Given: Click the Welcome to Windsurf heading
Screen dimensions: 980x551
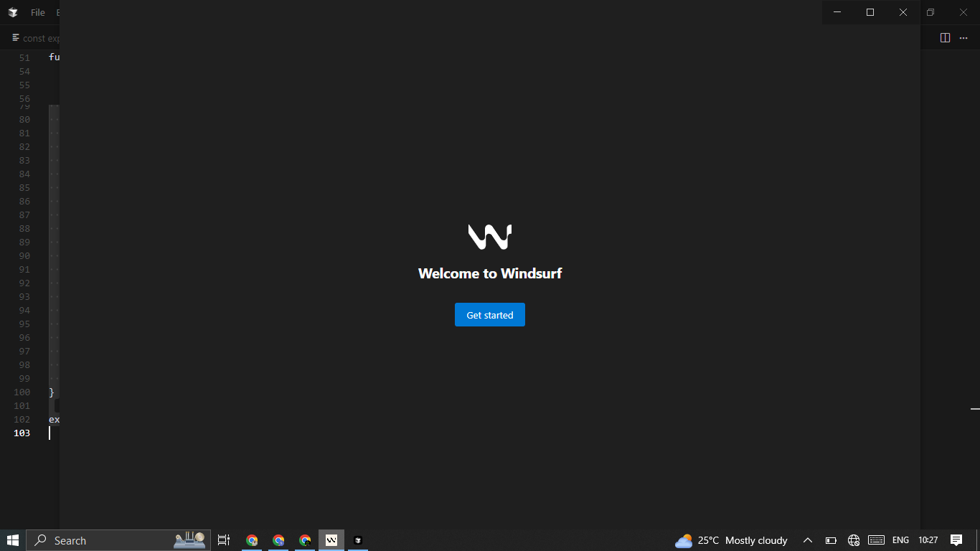Looking at the screenshot, I should tap(490, 273).
